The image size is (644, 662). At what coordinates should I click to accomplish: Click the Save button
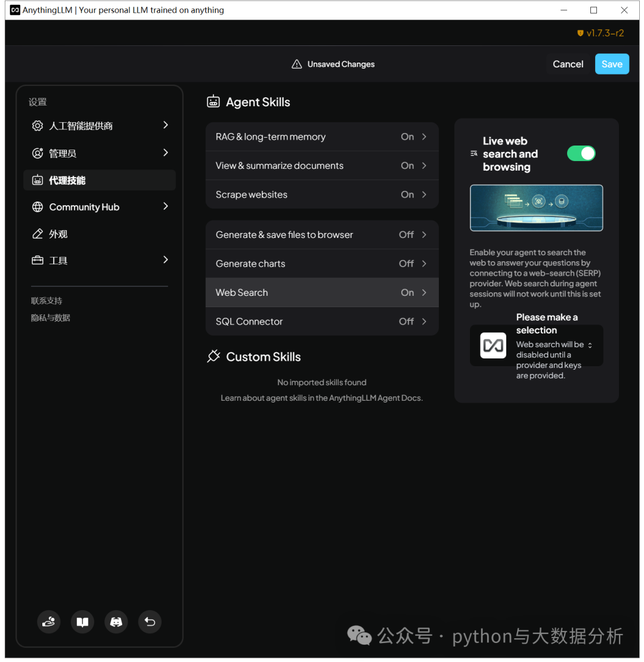612,64
